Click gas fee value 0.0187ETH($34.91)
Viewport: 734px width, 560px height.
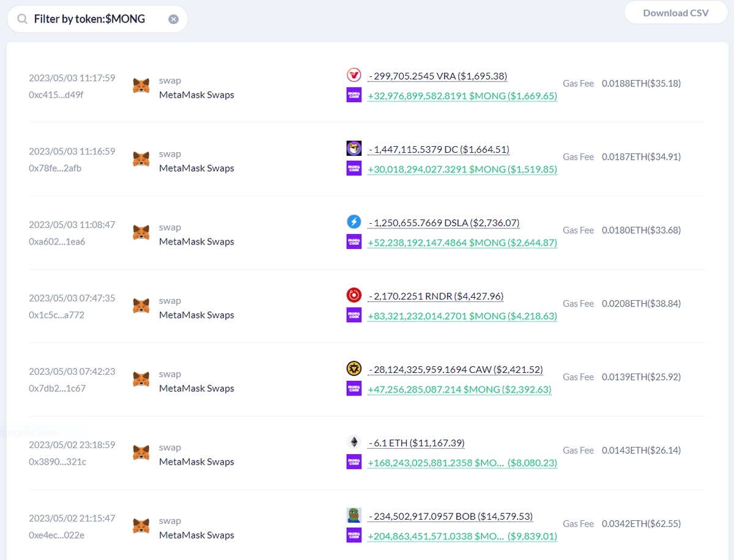(641, 157)
